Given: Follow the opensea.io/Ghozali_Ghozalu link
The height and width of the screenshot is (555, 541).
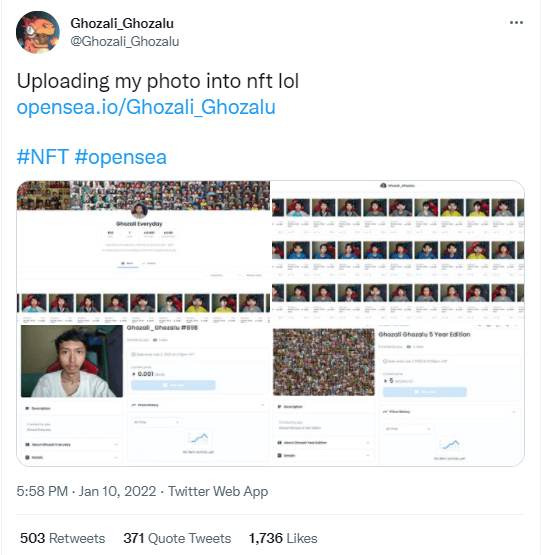Looking at the screenshot, I should [x=146, y=107].
